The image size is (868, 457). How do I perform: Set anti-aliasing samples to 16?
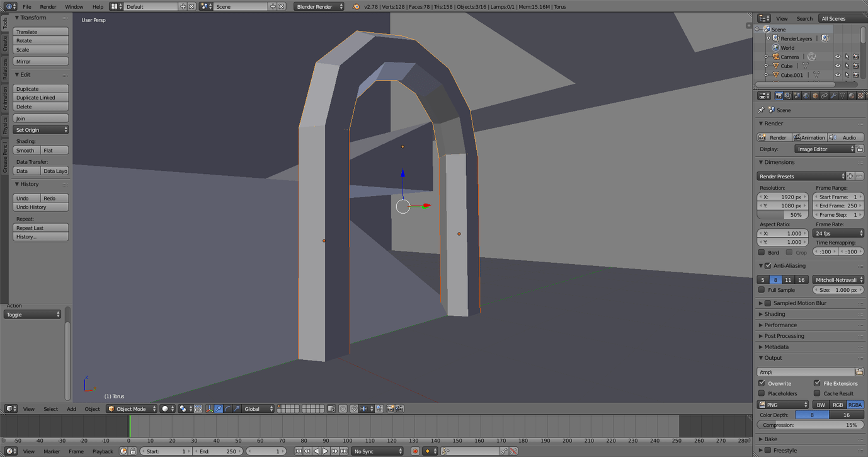click(x=801, y=279)
